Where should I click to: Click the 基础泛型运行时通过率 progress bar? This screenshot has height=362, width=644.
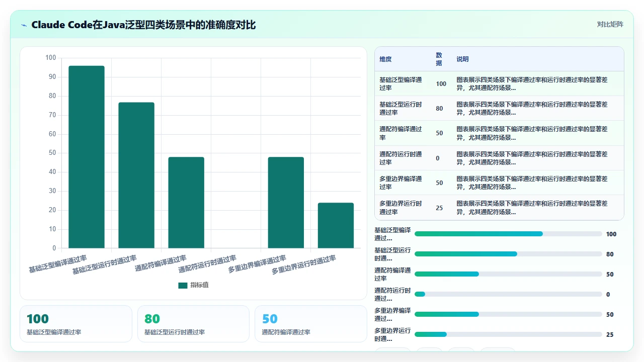(x=508, y=254)
